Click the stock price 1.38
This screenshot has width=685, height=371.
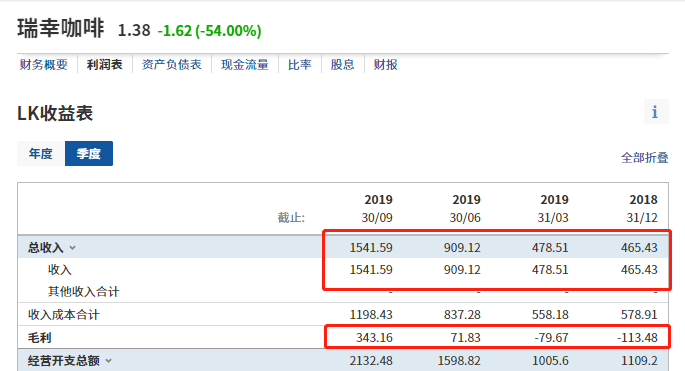(134, 31)
